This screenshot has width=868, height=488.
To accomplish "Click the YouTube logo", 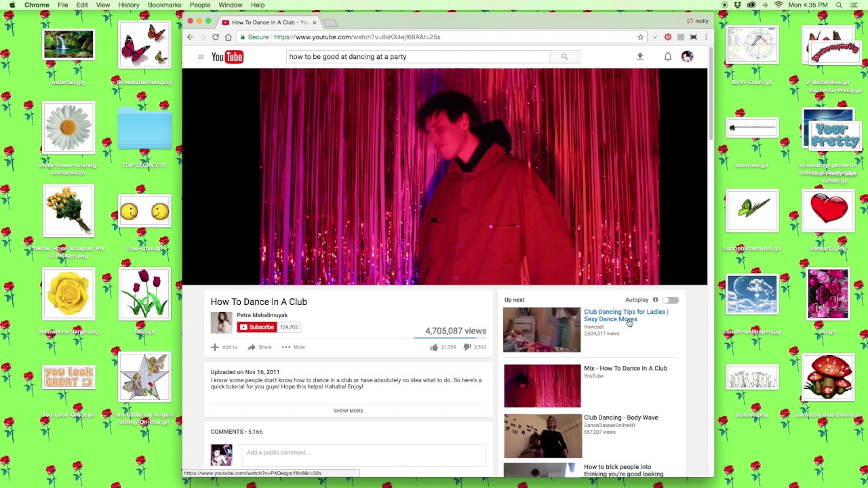I will [227, 57].
